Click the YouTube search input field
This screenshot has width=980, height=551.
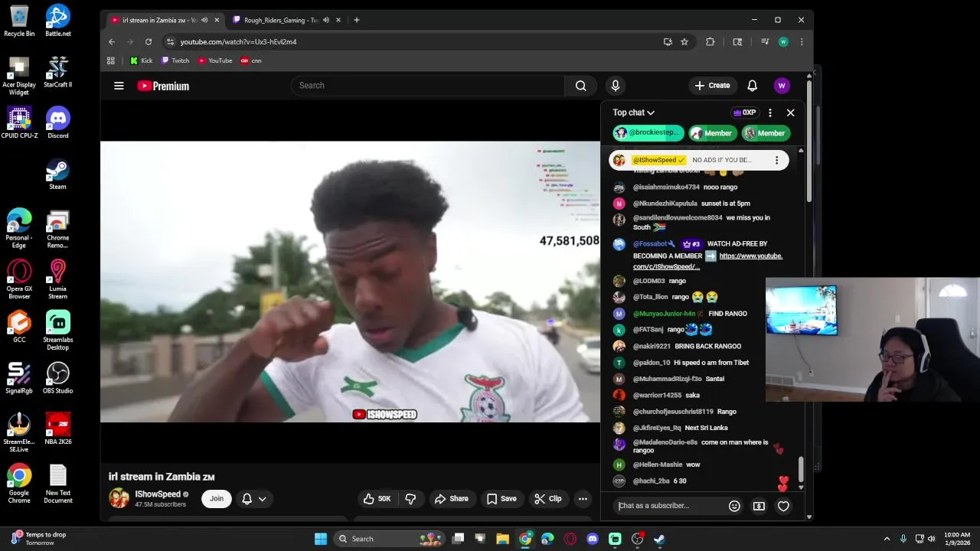(427, 86)
